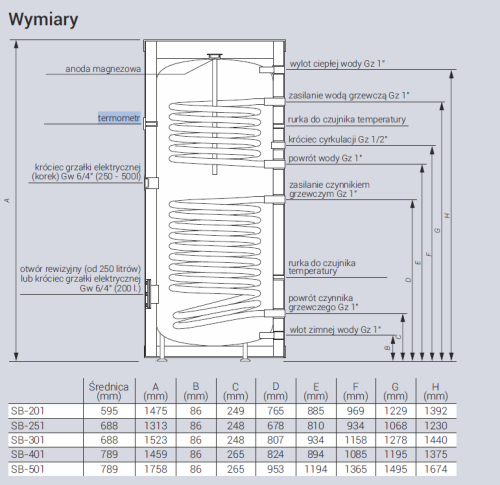Click the D value '678'
This screenshot has height=485, width=500.
click(x=276, y=426)
